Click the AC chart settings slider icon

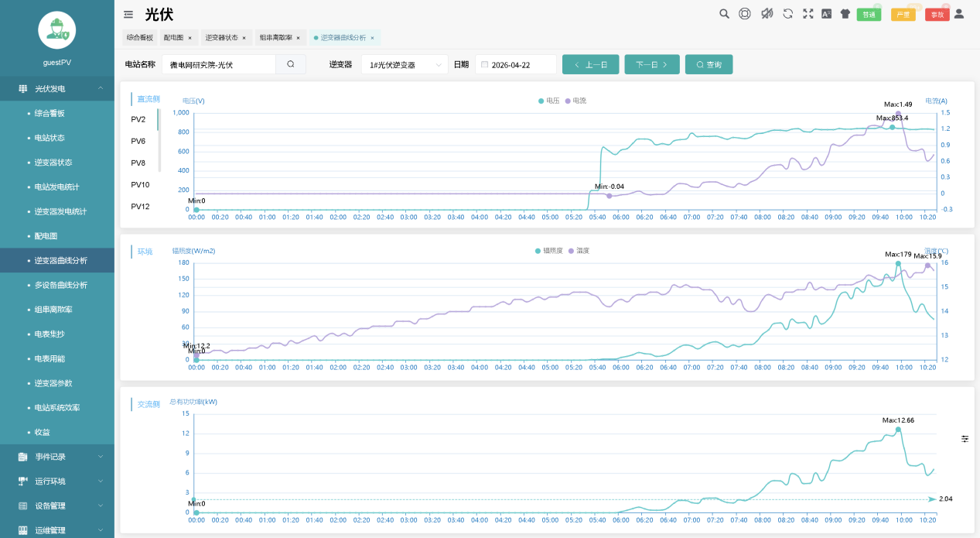tap(965, 439)
